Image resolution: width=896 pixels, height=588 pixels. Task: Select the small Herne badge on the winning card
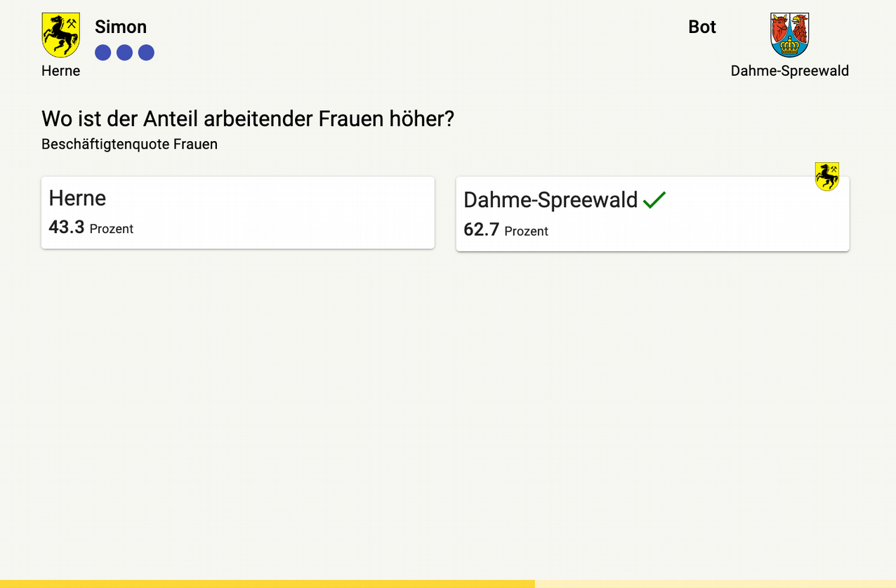pyautogui.click(x=828, y=177)
